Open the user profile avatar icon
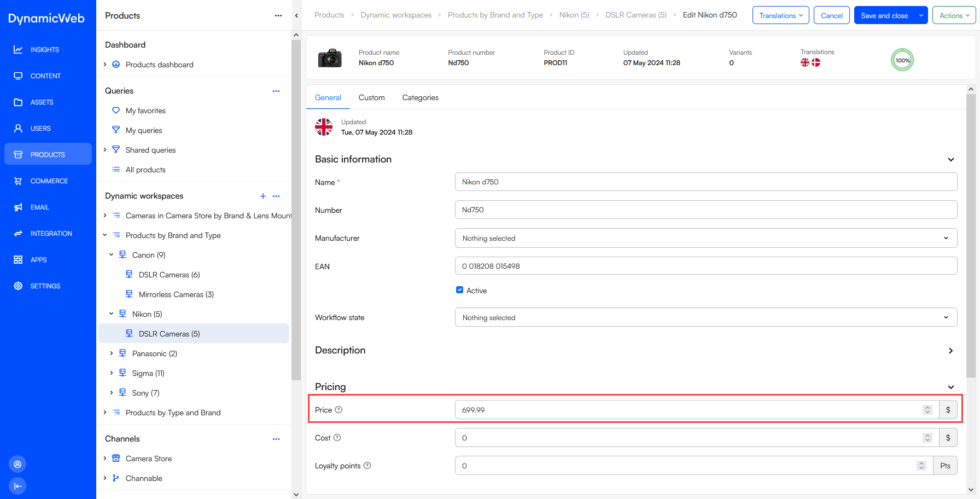 point(17,464)
